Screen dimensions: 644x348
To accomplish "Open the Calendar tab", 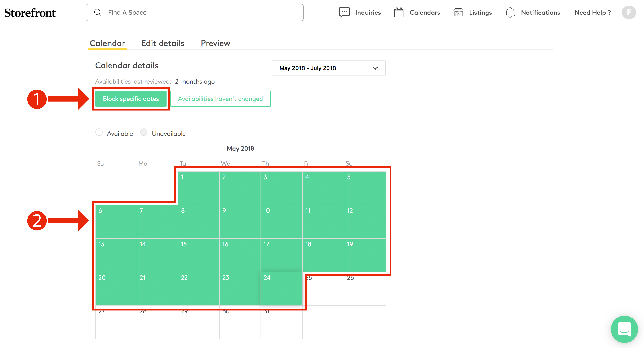I will (x=107, y=43).
